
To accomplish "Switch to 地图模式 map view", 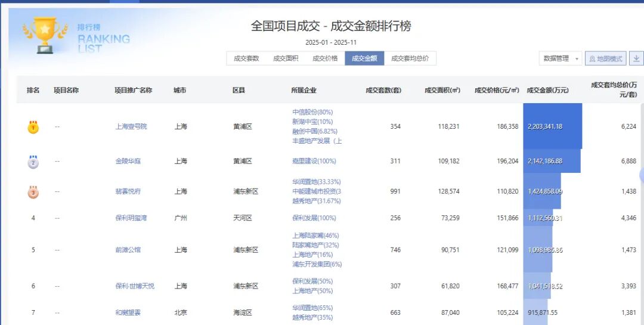I will (x=605, y=58).
